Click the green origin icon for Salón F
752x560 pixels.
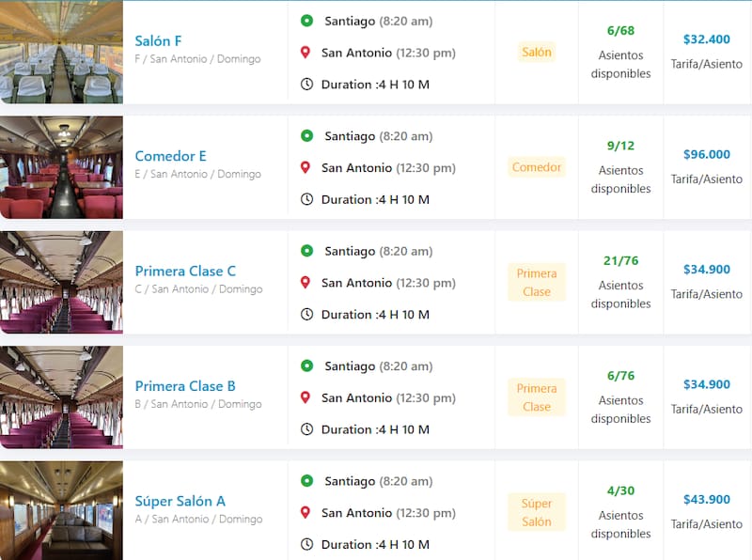click(306, 21)
